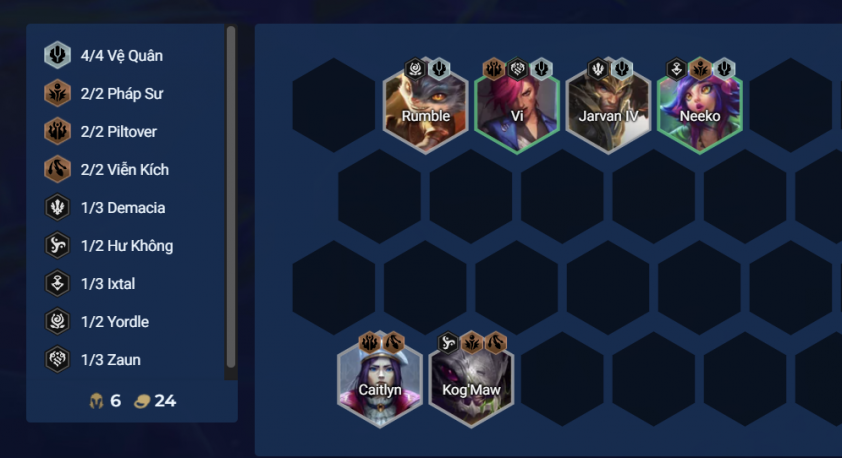
Task: Click the Hư Không trait icon
Action: point(57,245)
